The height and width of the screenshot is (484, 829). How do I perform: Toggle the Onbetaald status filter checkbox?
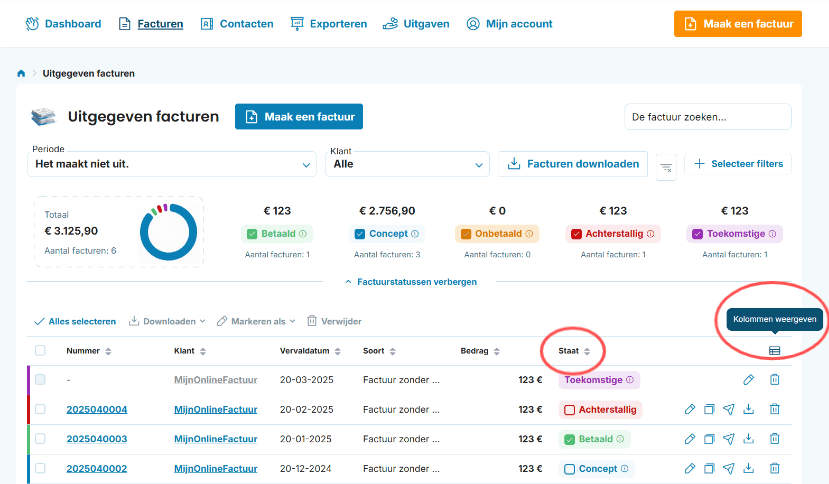[x=466, y=234]
